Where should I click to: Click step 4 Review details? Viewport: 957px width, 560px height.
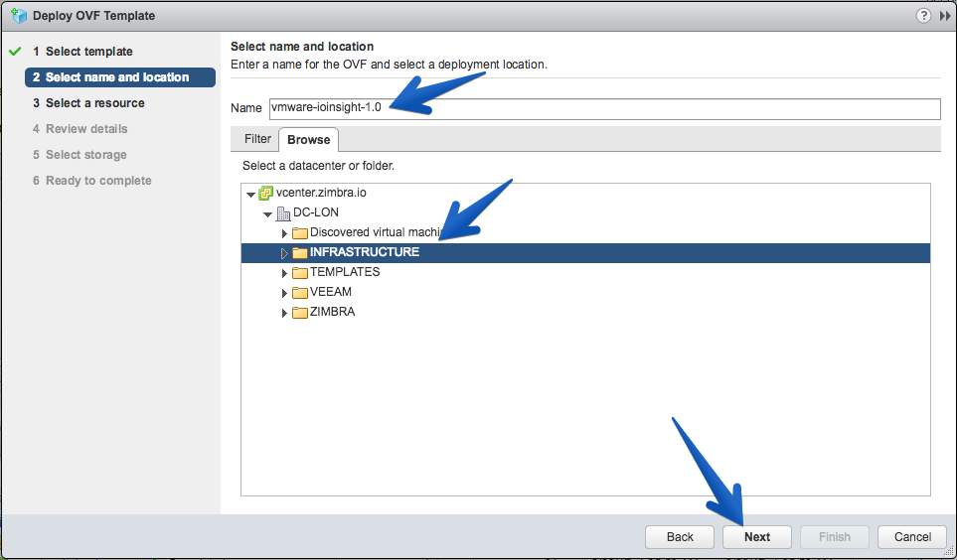pos(80,129)
